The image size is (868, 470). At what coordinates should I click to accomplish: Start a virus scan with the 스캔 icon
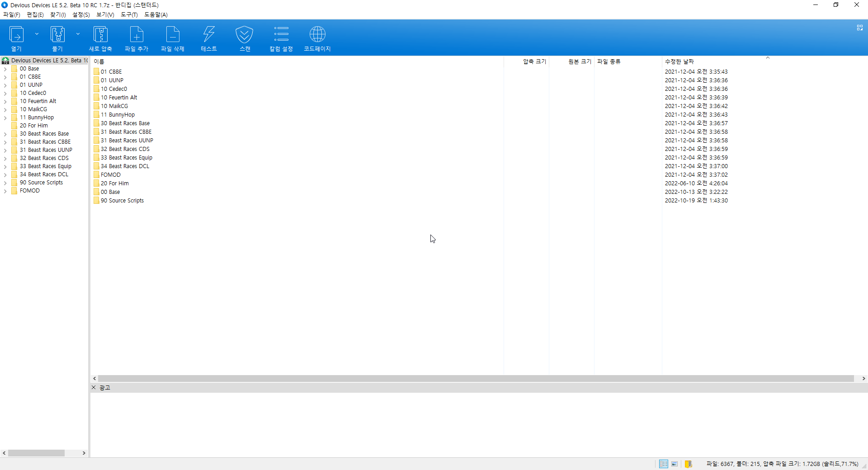(245, 38)
